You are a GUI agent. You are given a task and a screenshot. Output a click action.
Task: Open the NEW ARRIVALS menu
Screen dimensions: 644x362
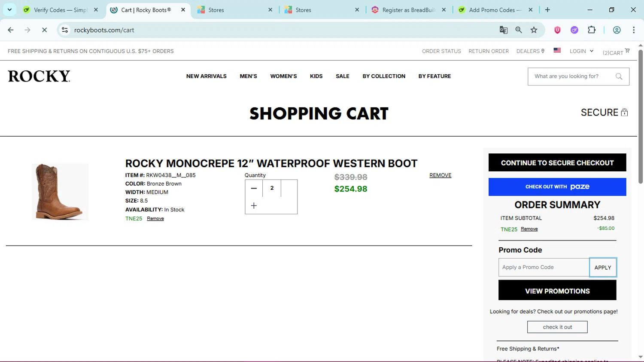point(207,76)
